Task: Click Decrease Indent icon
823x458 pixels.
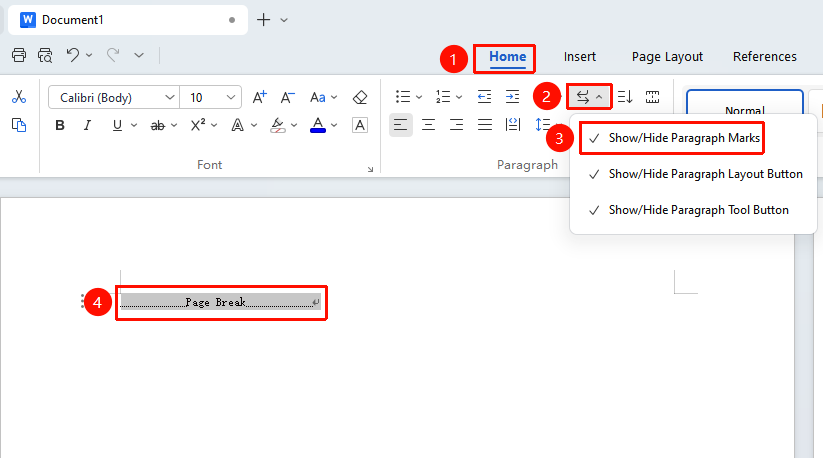Action: point(484,97)
